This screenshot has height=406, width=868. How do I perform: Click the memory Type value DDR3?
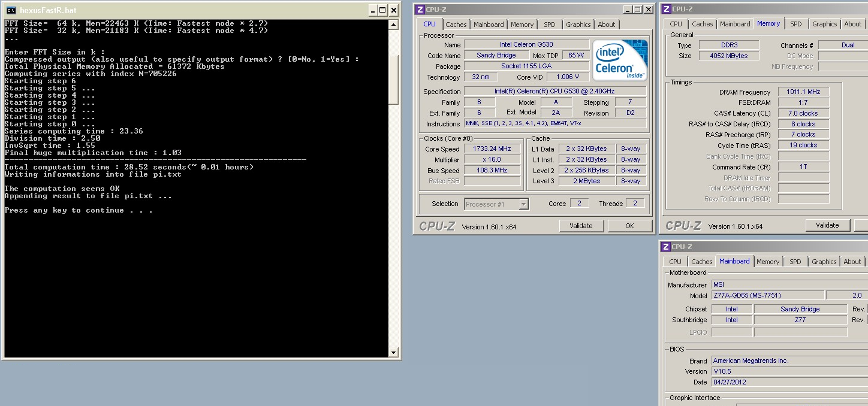[x=729, y=45]
